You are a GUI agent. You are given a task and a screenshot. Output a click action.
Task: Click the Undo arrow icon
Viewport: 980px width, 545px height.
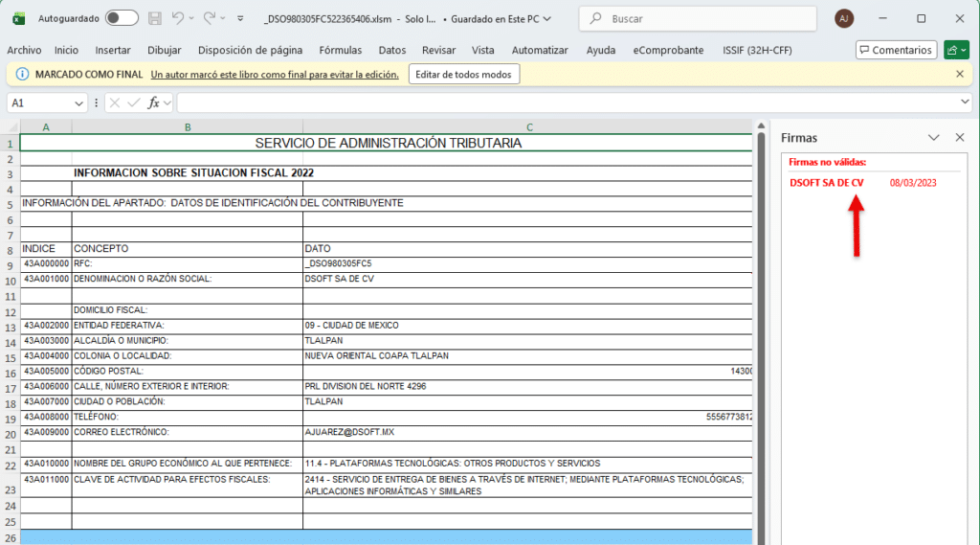point(179,18)
